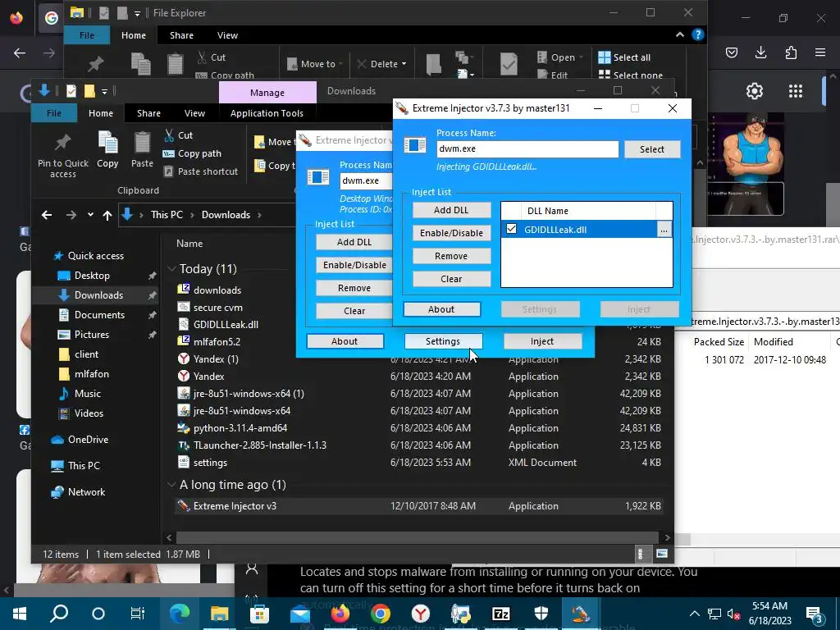Select Network in the navigation pane

[x=78, y=492]
